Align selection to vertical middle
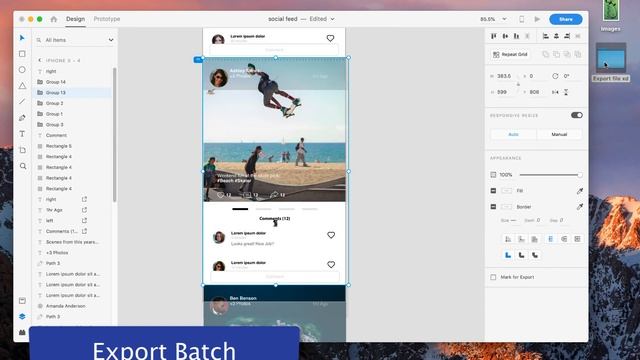Image resolution: width=640 pixels, height=360 pixels. (505, 36)
